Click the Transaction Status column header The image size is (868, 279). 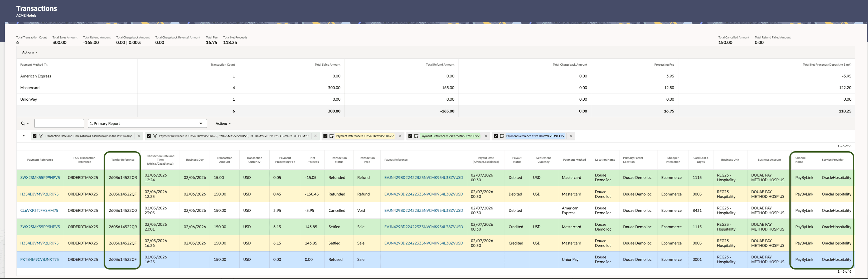(339, 160)
